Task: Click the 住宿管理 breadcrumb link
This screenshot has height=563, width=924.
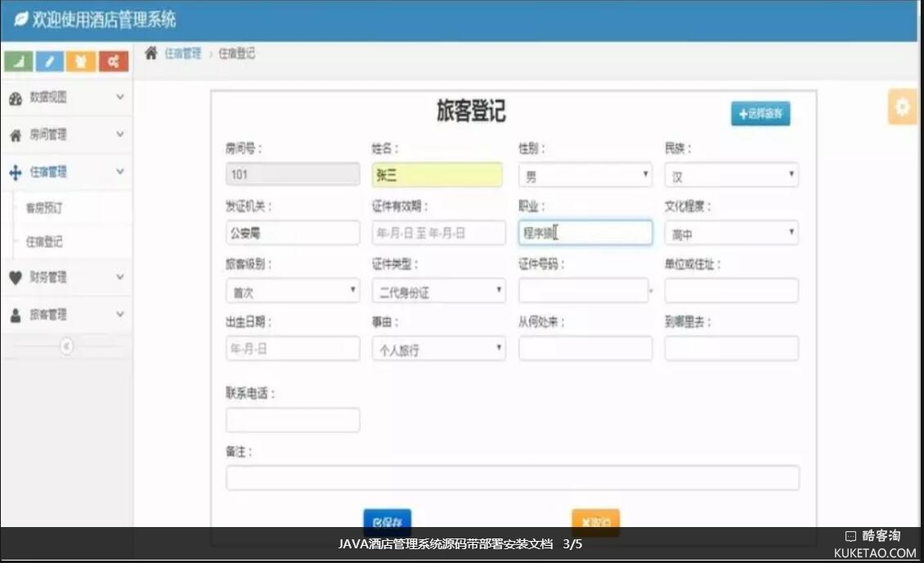Action: point(182,53)
